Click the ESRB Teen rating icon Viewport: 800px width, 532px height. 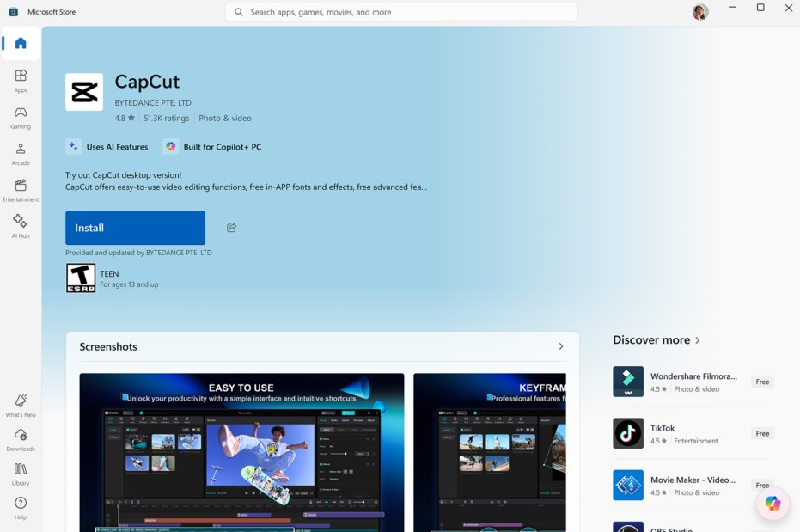click(x=81, y=278)
